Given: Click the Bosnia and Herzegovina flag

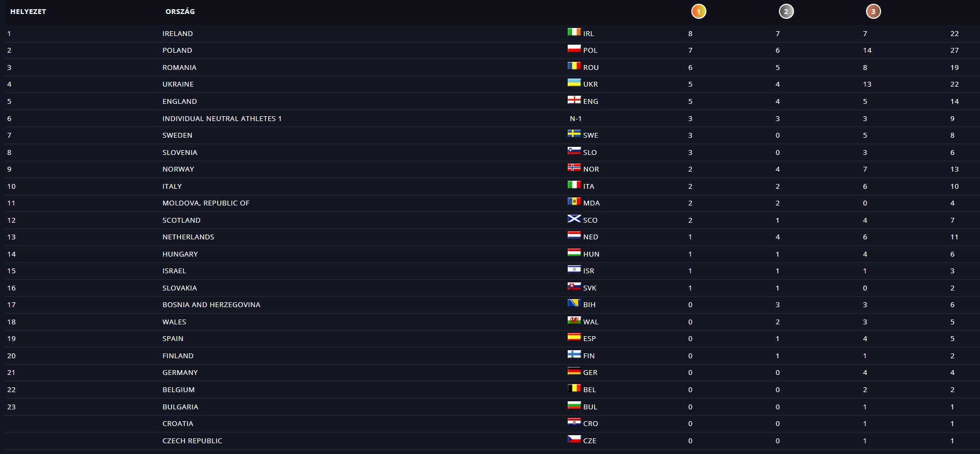Looking at the screenshot, I should [x=574, y=303].
